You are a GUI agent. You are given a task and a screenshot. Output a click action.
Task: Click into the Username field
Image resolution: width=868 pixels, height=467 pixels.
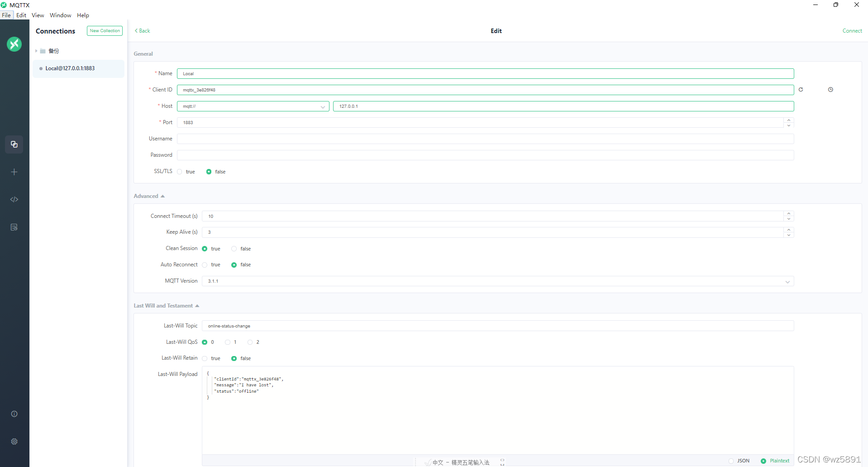pyautogui.click(x=485, y=139)
